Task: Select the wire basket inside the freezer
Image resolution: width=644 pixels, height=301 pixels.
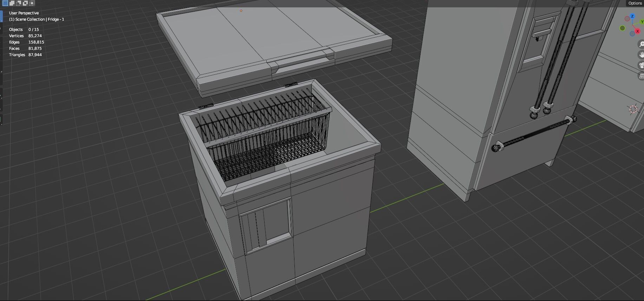Action: coord(264,135)
